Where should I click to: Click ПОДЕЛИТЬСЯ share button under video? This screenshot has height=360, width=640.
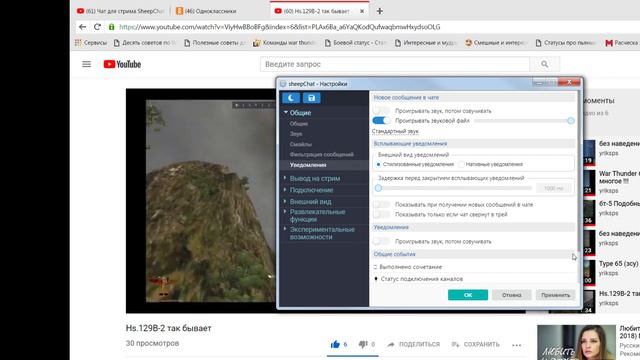pyautogui.click(x=413, y=344)
